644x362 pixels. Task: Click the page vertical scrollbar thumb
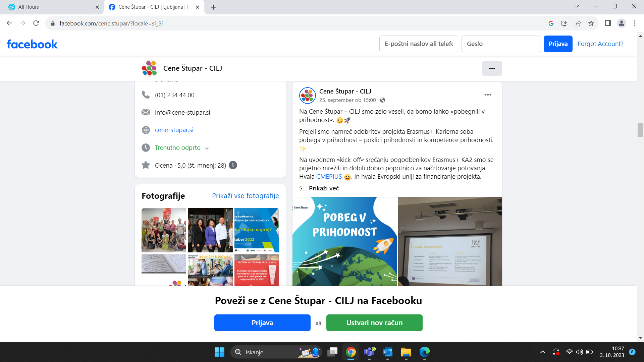(640, 130)
